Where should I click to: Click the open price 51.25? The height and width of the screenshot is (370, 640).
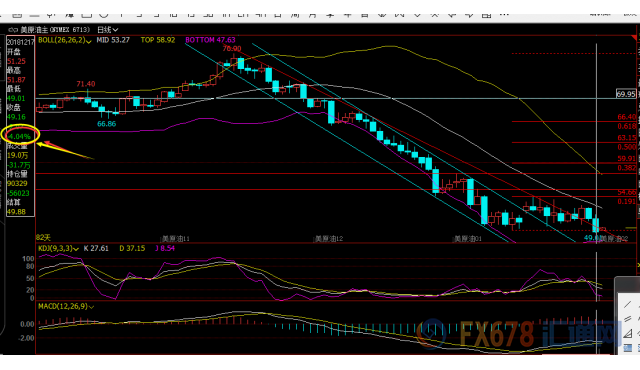click(16, 61)
